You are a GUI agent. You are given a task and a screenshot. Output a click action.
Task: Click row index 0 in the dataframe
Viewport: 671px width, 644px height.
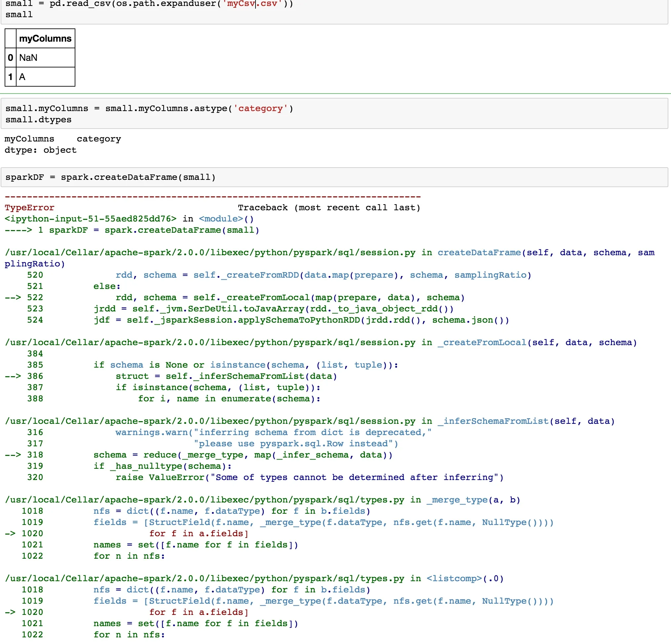10,58
